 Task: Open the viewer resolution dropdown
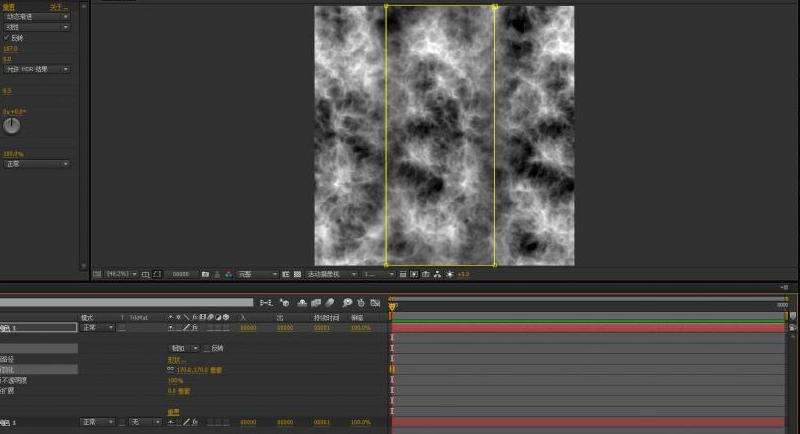click(257, 273)
